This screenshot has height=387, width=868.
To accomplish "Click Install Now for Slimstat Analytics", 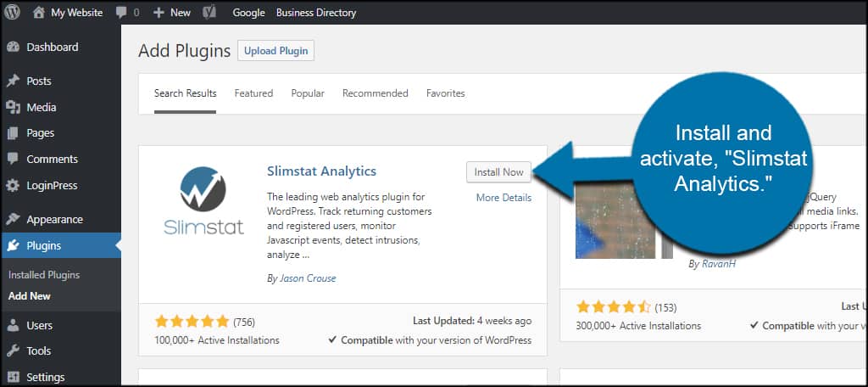I will (x=498, y=172).
